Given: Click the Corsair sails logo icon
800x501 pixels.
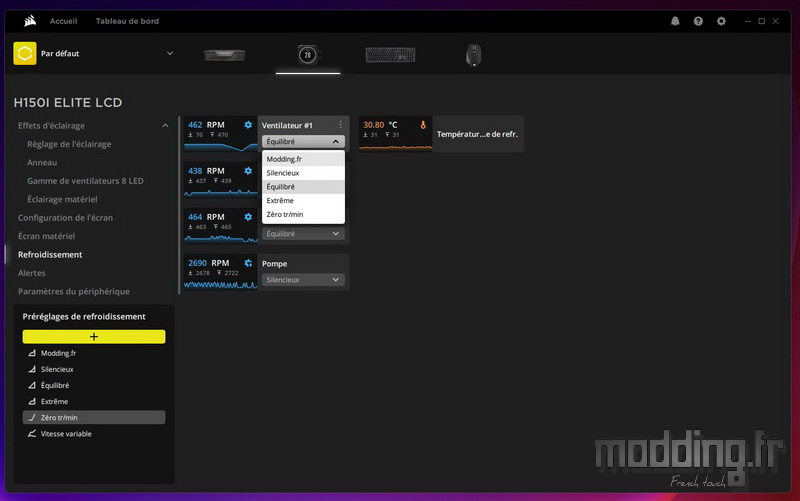Looking at the screenshot, I should (x=30, y=21).
